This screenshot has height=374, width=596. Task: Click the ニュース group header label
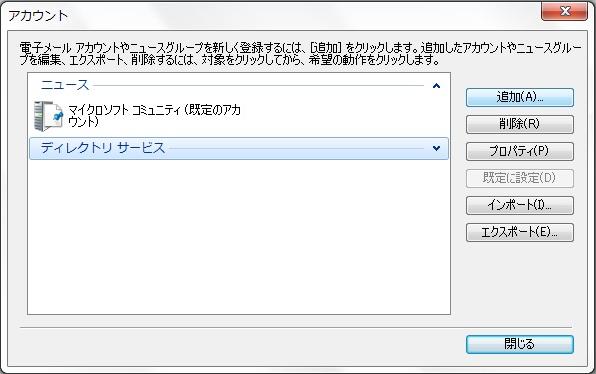(x=65, y=85)
